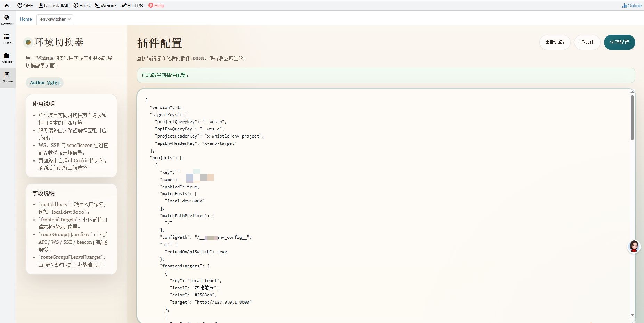
Task: Close the env-switcher tab
Action: point(70,19)
